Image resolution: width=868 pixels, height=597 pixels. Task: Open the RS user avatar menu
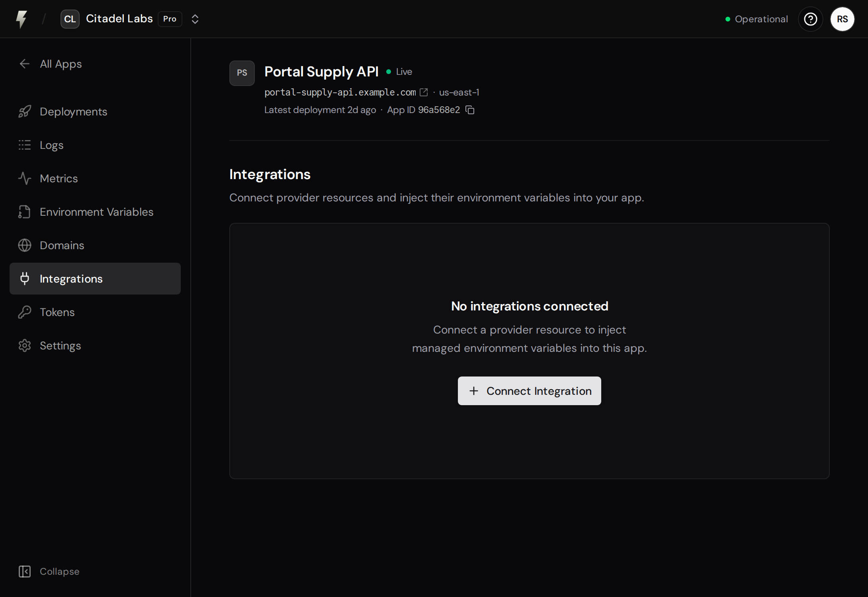(x=843, y=19)
